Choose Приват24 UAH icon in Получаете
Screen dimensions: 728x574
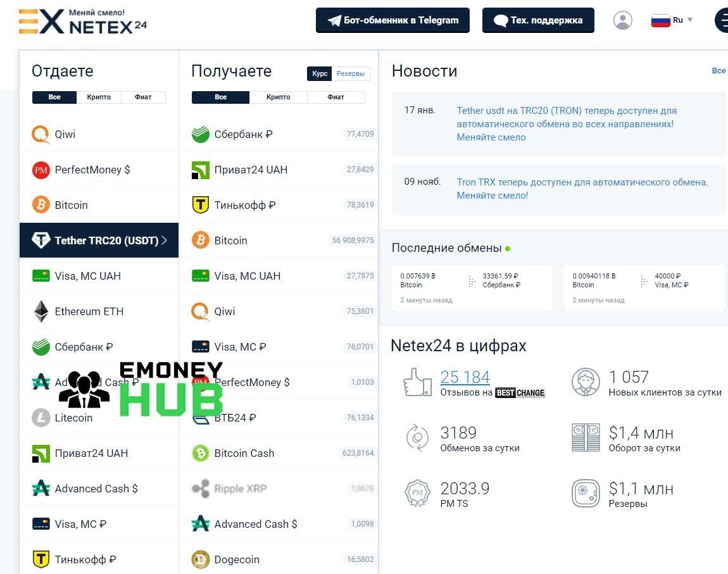[201, 170]
